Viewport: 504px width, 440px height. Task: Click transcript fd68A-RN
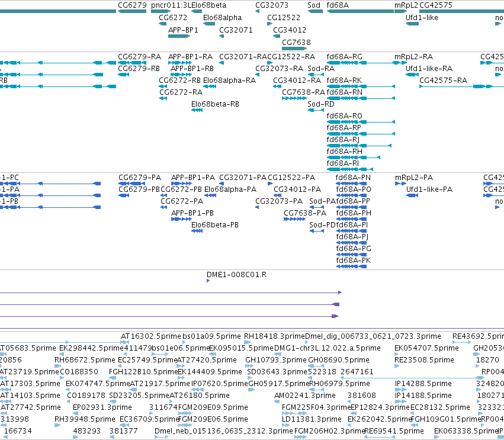[345, 92]
